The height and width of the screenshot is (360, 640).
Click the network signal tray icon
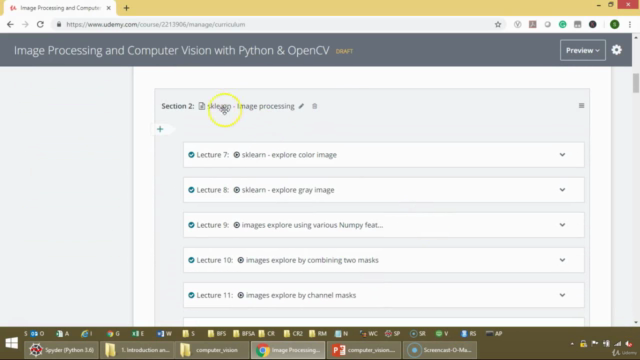click(618, 344)
